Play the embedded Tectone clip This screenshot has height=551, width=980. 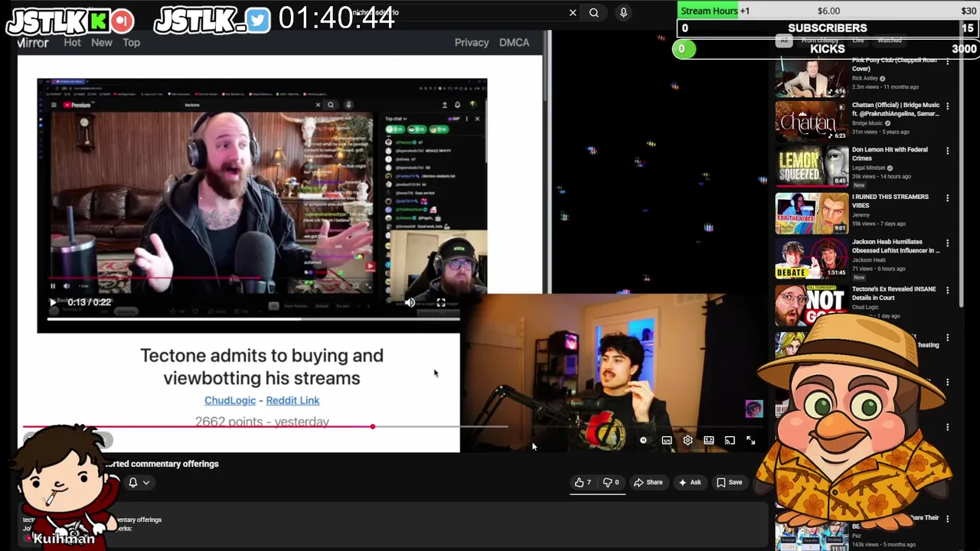53,302
